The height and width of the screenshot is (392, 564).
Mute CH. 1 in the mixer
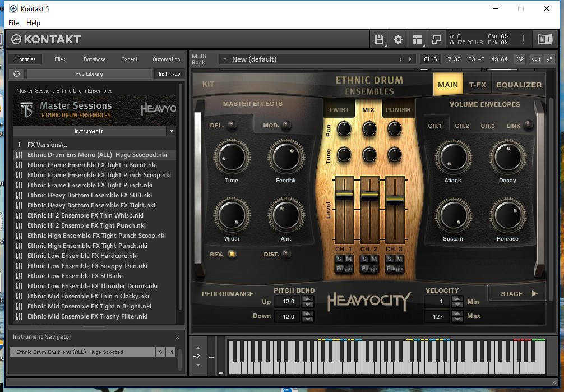(349, 259)
